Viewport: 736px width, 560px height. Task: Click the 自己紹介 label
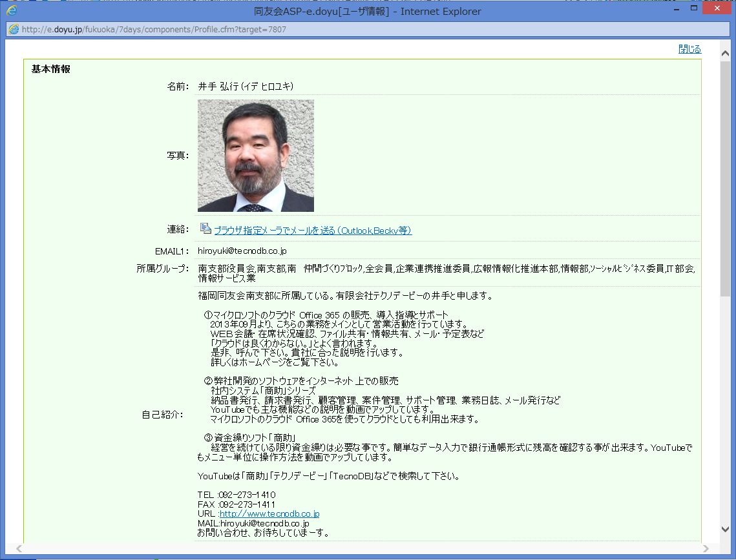pyautogui.click(x=162, y=415)
